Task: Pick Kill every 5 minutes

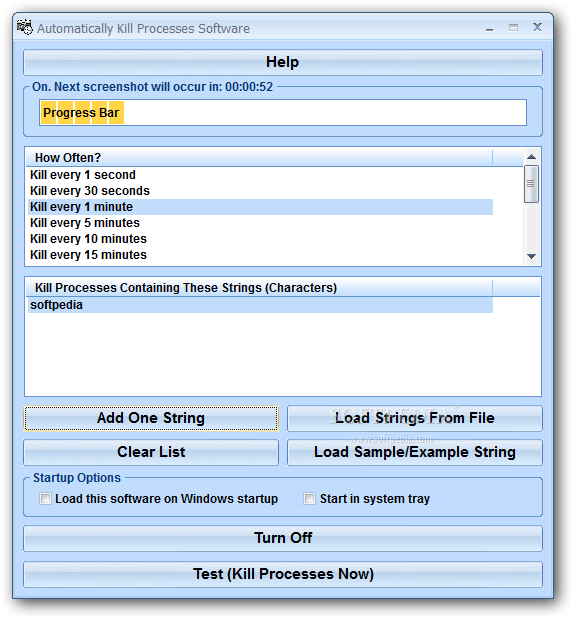Action: 260,223
